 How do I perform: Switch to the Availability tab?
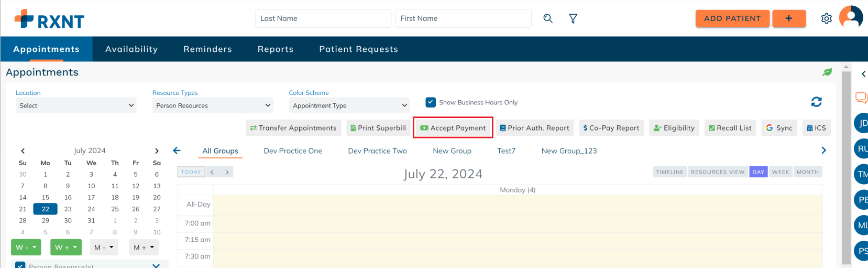131,49
